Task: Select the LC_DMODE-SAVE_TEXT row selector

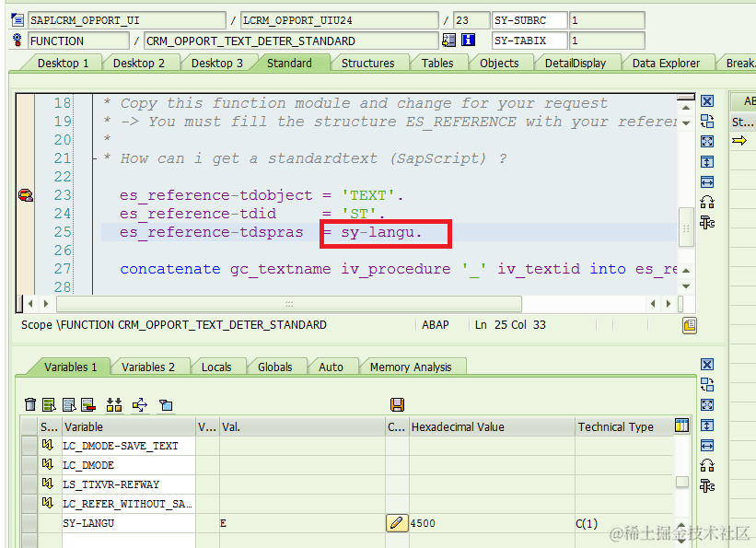Action: click(x=29, y=445)
